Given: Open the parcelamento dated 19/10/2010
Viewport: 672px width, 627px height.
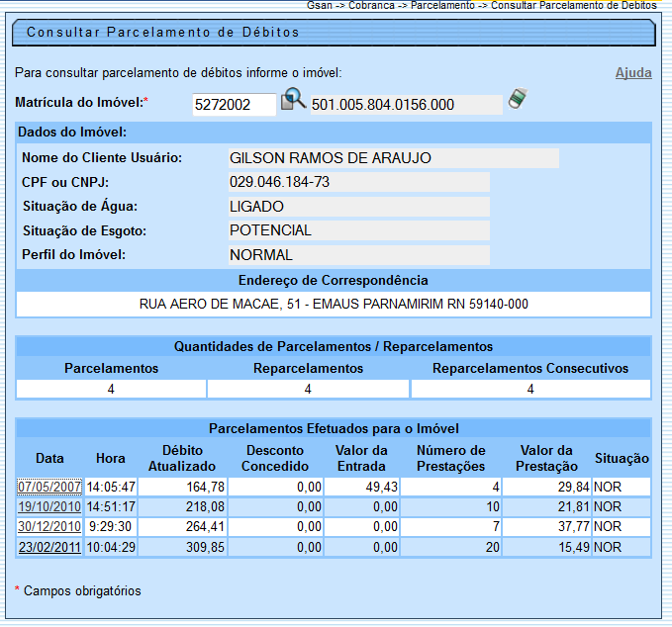Looking at the screenshot, I should click(x=48, y=506).
